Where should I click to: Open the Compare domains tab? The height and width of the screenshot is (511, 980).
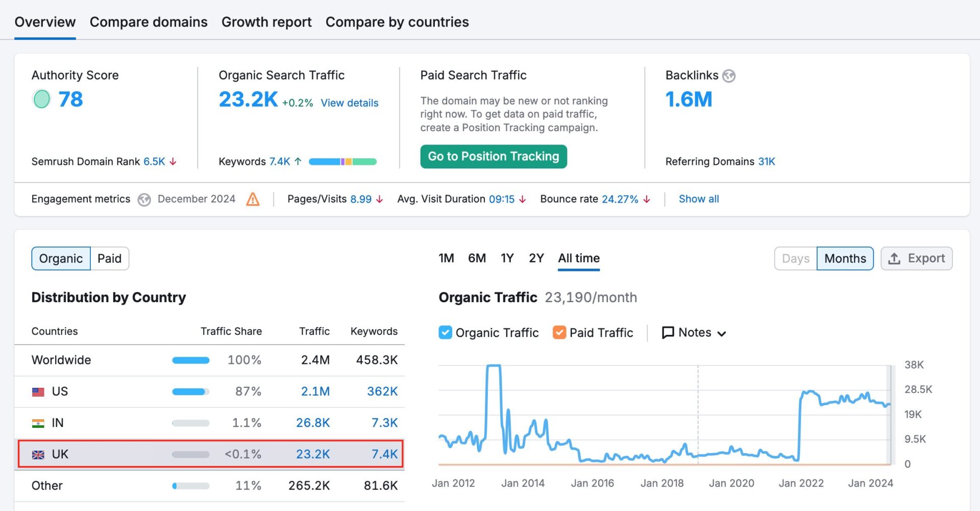[x=149, y=22]
